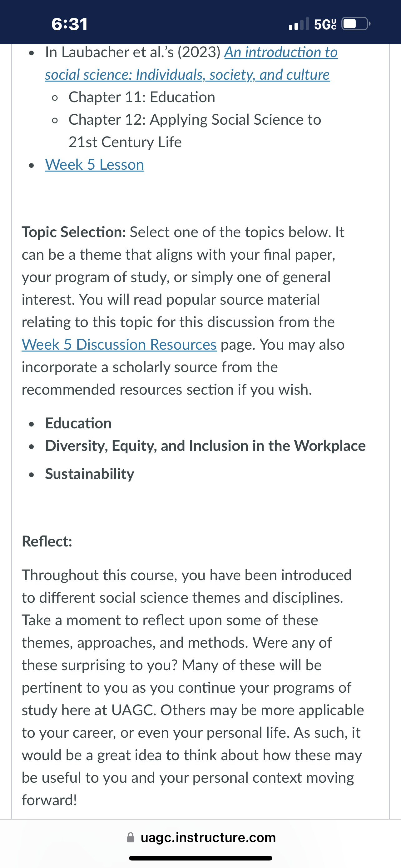Tap the Chapter 11: Education list item
This screenshot has width=401, height=868.
coord(142,97)
